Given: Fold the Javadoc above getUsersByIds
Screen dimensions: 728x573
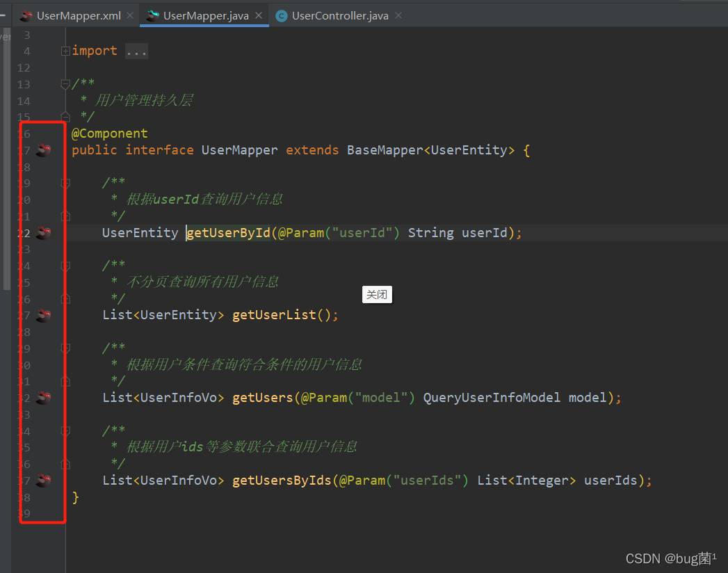Looking at the screenshot, I should click(x=65, y=430).
